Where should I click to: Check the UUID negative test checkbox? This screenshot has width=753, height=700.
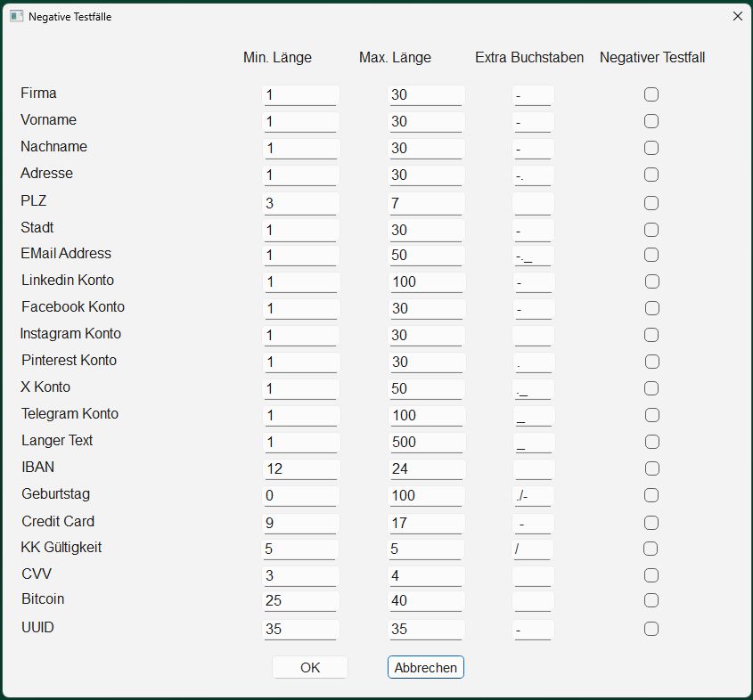[x=651, y=629]
